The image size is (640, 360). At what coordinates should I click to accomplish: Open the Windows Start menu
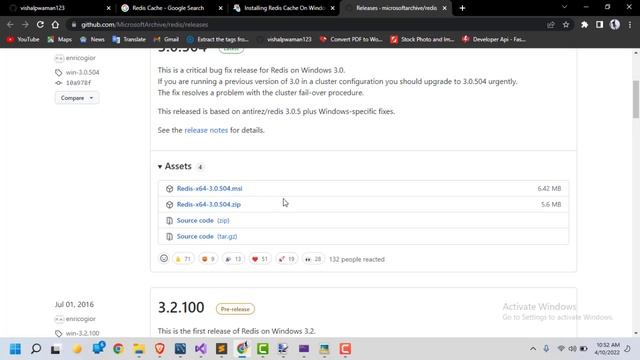point(15,349)
